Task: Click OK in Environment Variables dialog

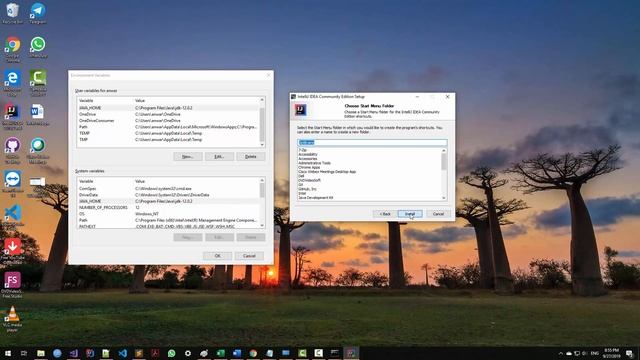Action: pos(218,256)
